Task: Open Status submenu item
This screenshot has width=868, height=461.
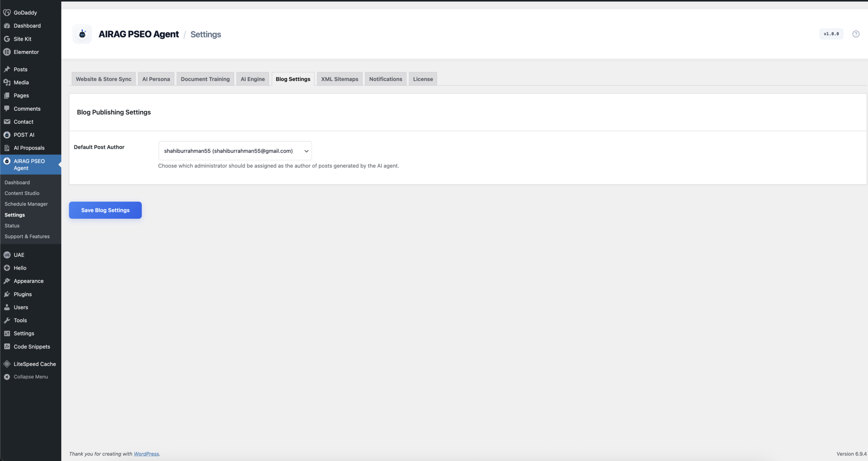Action: click(x=12, y=226)
